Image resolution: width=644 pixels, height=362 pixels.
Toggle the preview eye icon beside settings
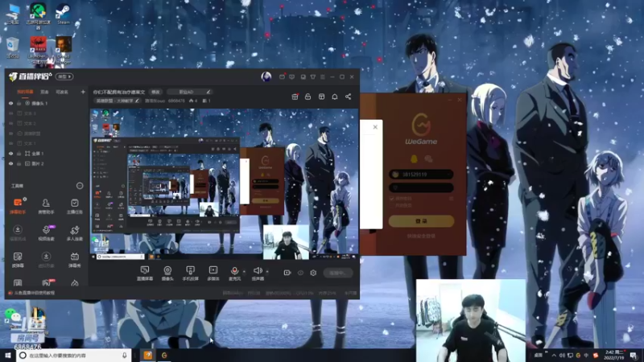click(300, 273)
